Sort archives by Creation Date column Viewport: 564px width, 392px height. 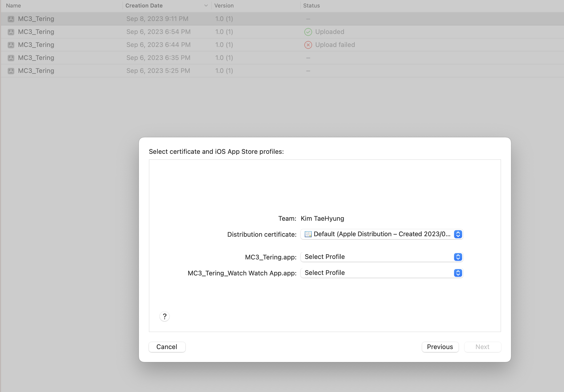point(144,5)
